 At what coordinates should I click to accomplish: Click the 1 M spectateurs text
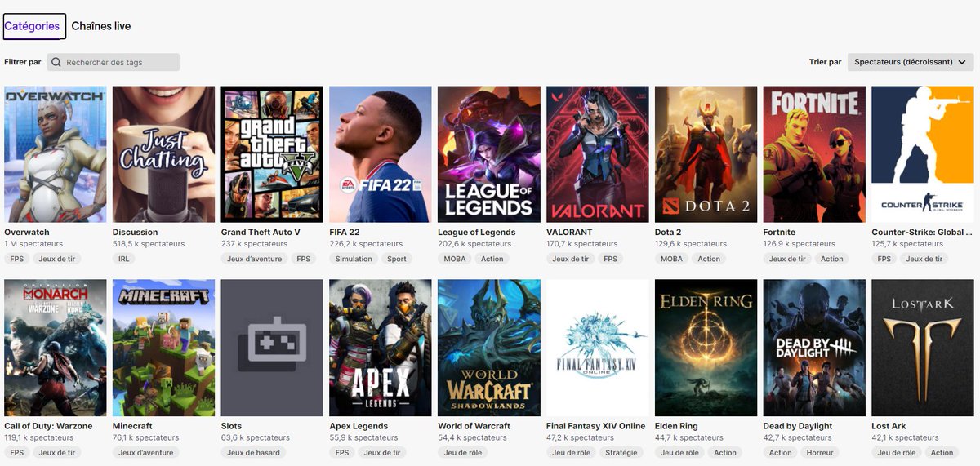point(33,244)
